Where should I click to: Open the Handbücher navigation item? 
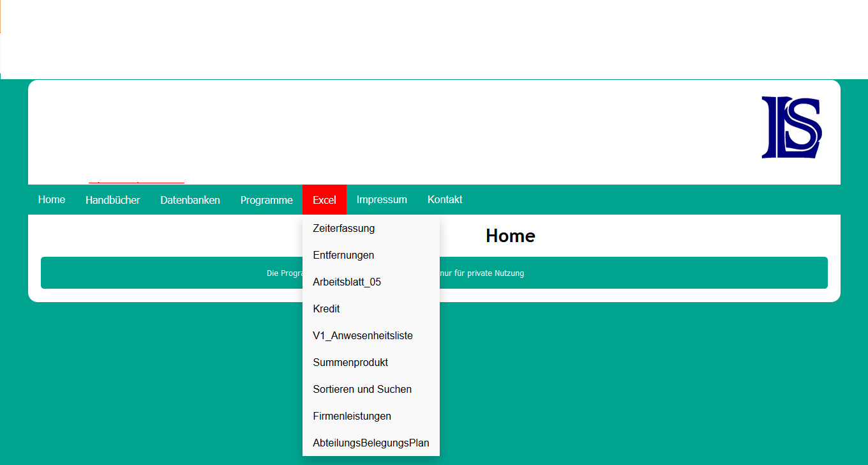pos(113,199)
